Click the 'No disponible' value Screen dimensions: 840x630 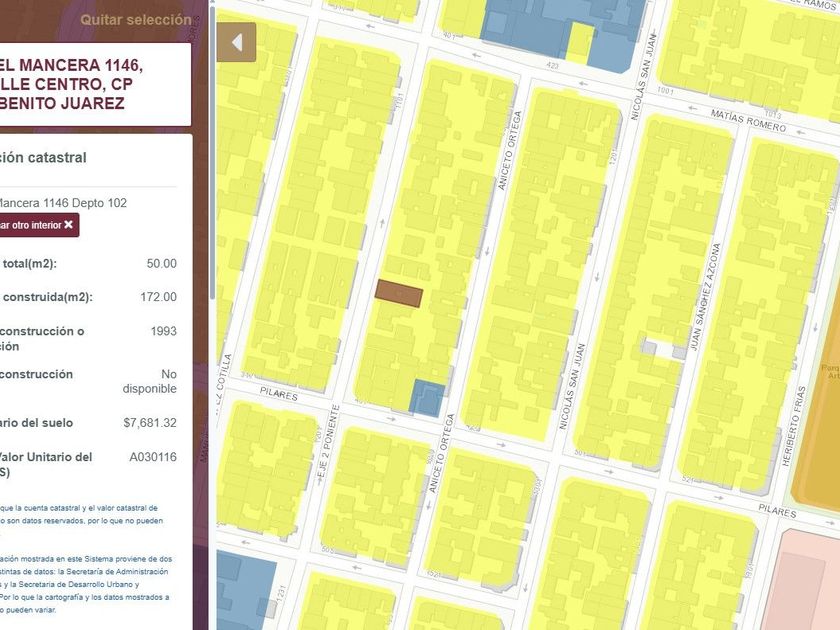pyautogui.click(x=150, y=381)
